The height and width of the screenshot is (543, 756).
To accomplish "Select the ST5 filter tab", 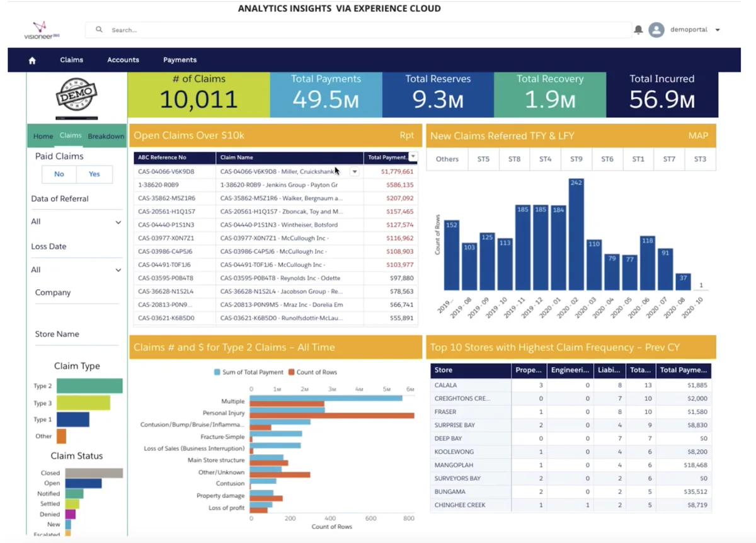I will 483,159.
